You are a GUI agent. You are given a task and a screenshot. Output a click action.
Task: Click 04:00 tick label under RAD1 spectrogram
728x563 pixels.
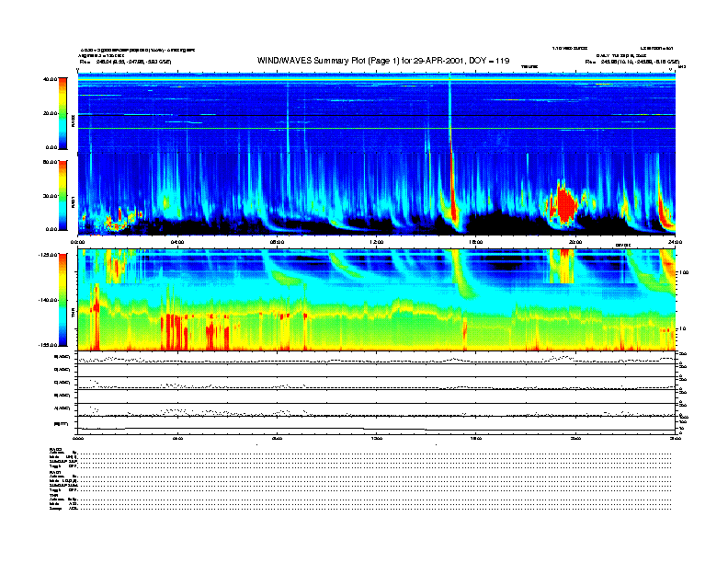coord(177,242)
